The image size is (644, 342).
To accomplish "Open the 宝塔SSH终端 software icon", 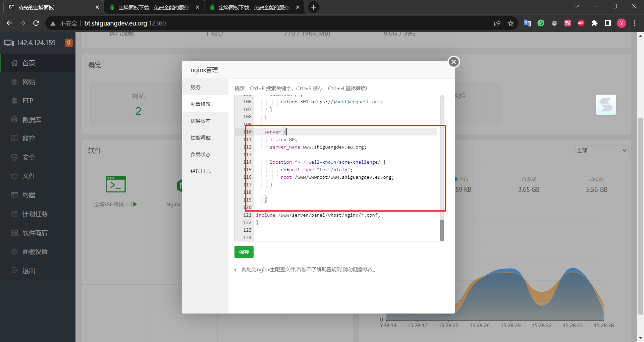I will 116,184.
